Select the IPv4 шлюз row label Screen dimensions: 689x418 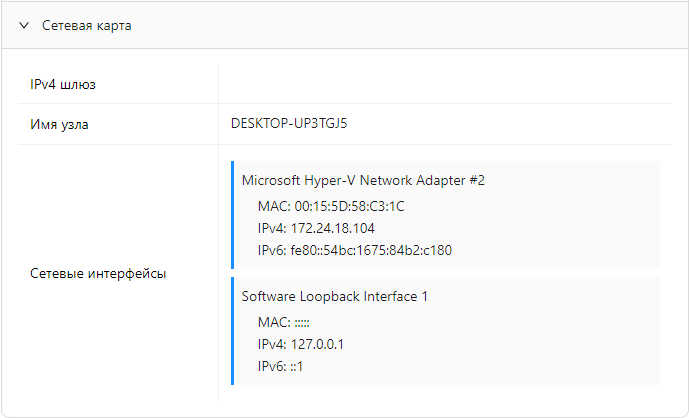tap(63, 84)
